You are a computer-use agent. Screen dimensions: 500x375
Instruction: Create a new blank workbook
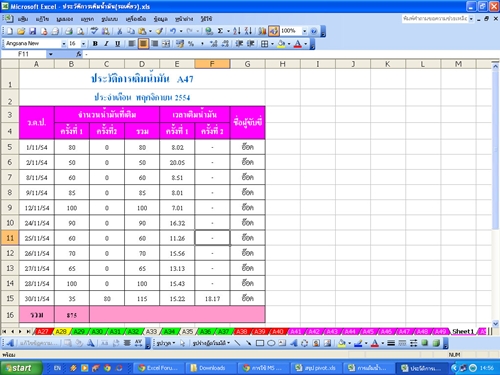[x=10, y=31]
